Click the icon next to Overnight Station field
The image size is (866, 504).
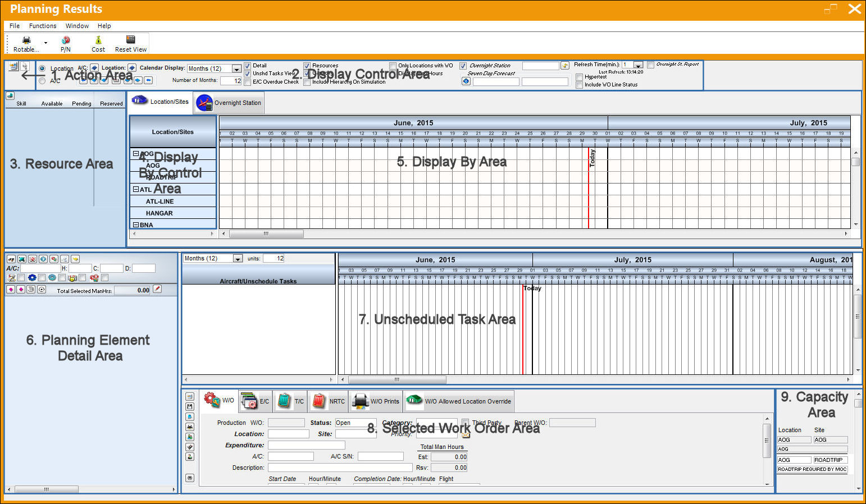pos(565,66)
